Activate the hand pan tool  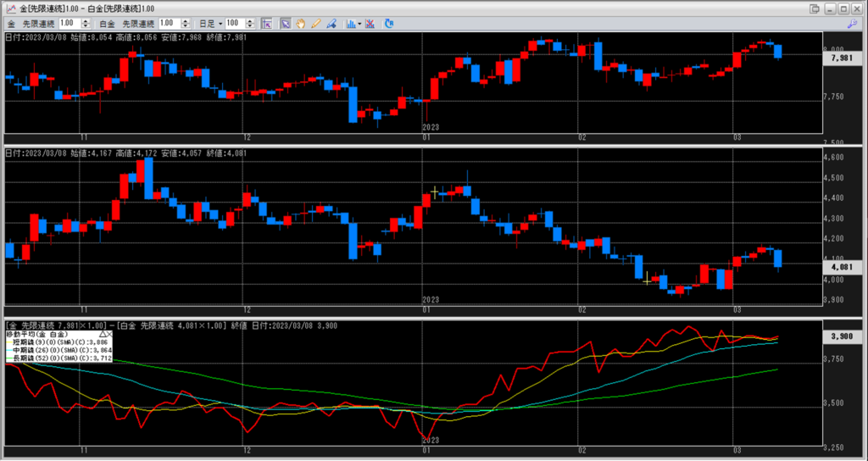pos(300,23)
